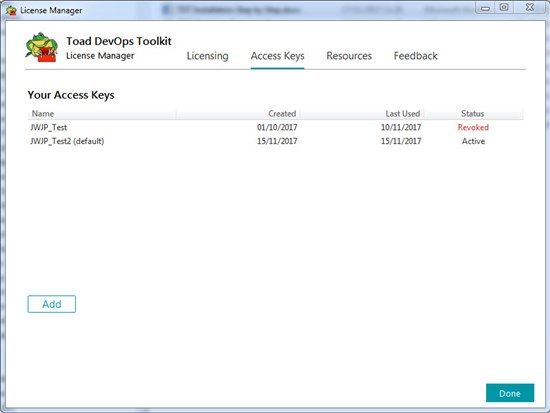
Task: Sort by the Name column header
Action: pyautogui.click(x=102, y=114)
